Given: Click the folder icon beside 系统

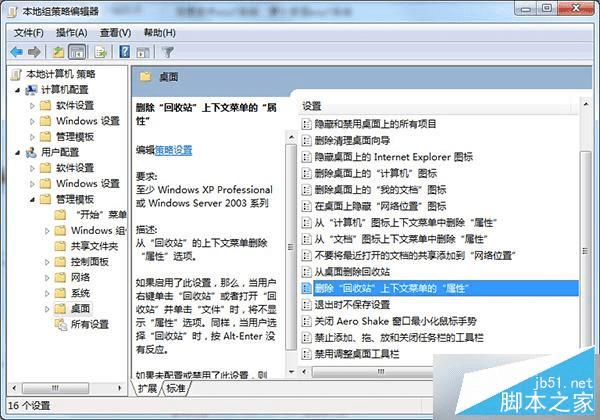Looking at the screenshot, I should pyautogui.click(x=60, y=293).
